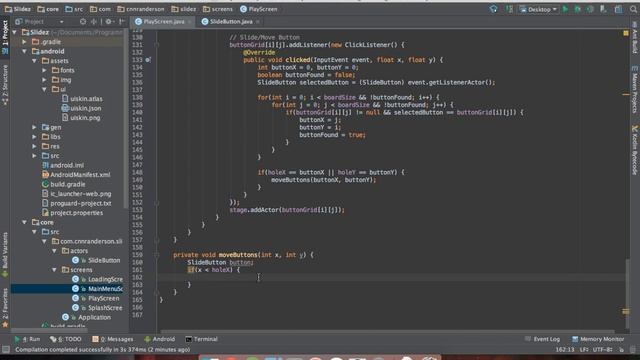640x360 pixels.
Task: Open the Project Structure icon
Action: click(619, 9)
